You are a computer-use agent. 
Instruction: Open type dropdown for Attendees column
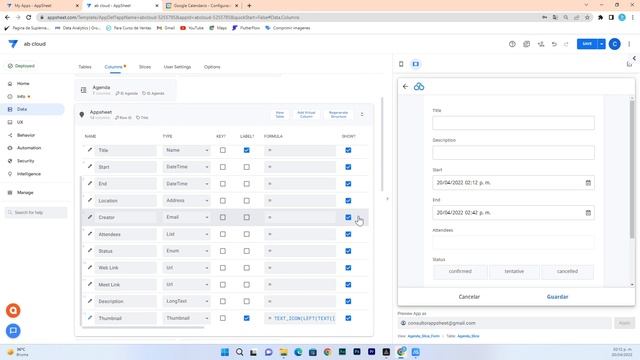click(x=187, y=234)
